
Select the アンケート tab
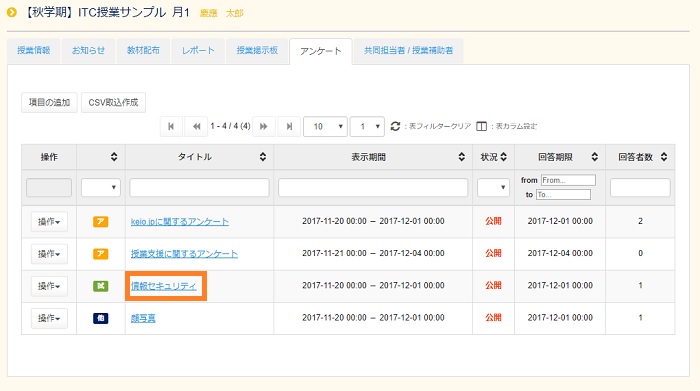[x=321, y=51]
